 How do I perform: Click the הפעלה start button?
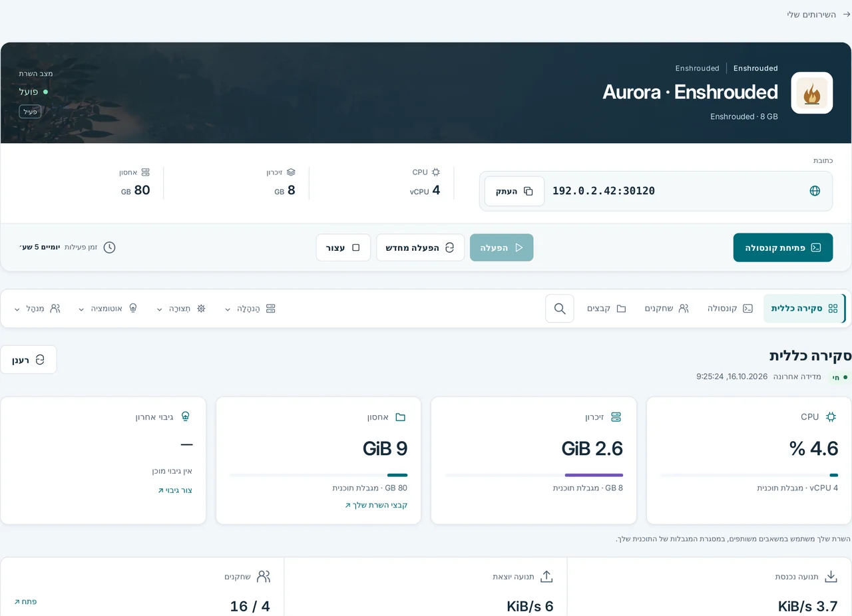click(x=501, y=247)
